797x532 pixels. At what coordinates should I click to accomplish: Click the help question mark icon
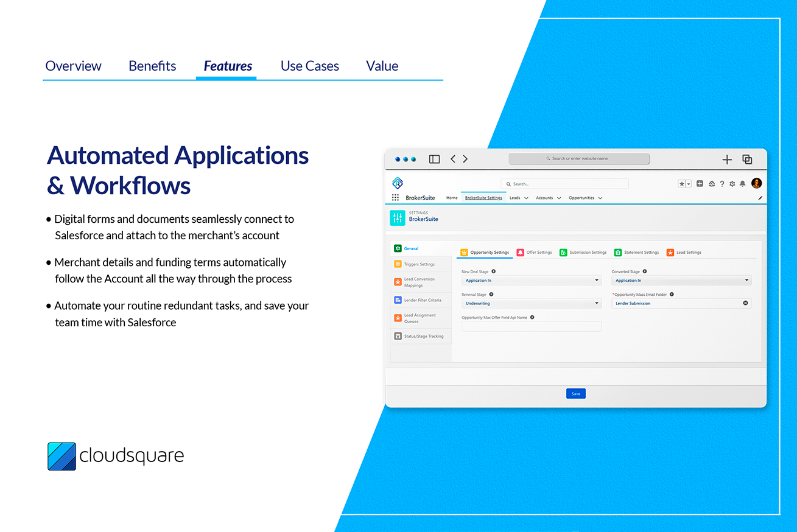click(722, 183)
